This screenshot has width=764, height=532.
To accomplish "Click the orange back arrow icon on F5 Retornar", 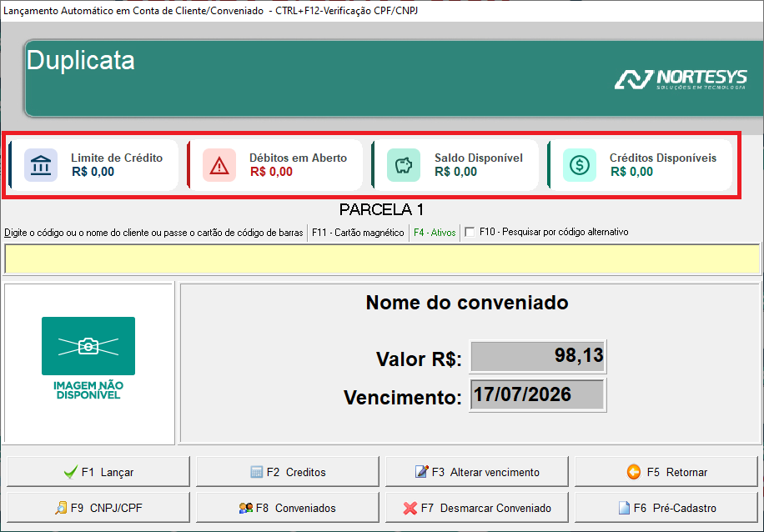I will coord(633,472).
